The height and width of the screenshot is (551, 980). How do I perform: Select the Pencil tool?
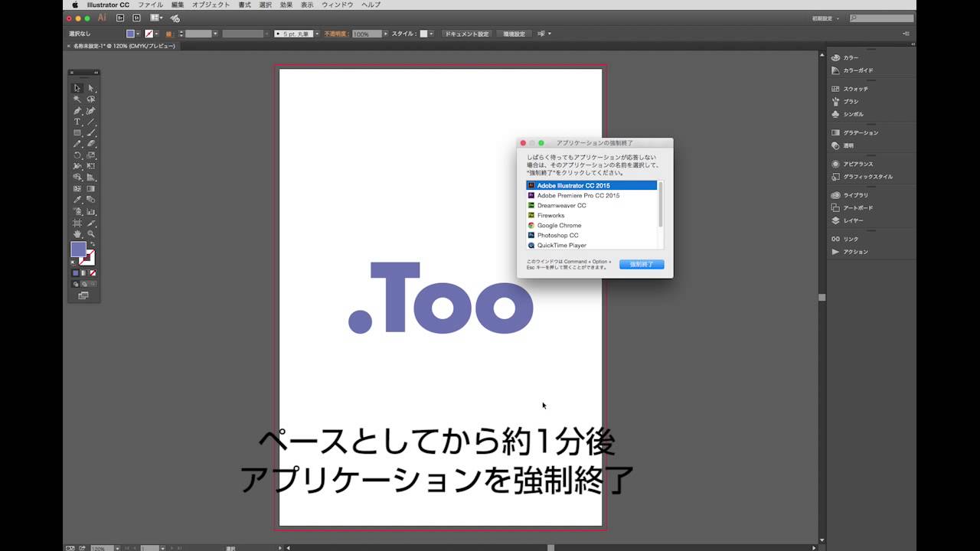(x=77, y=144)
